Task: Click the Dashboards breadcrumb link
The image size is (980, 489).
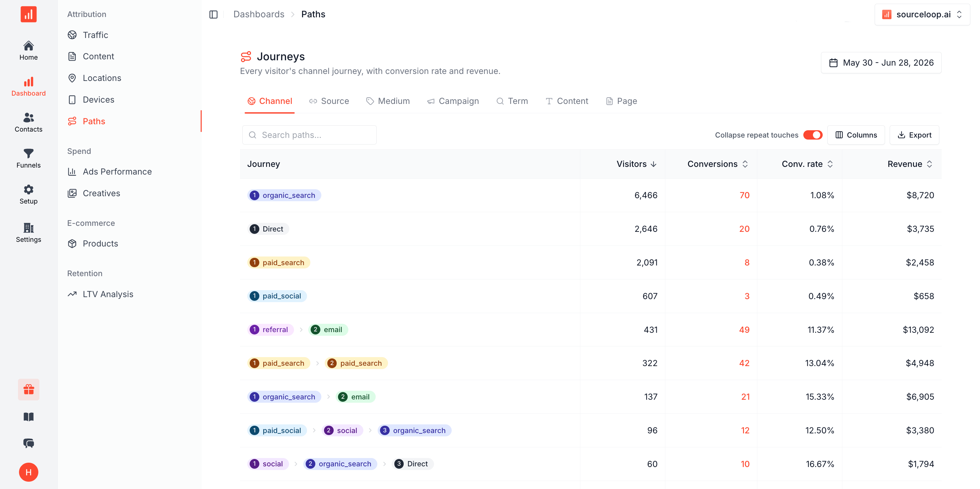Action: point(259,14)
